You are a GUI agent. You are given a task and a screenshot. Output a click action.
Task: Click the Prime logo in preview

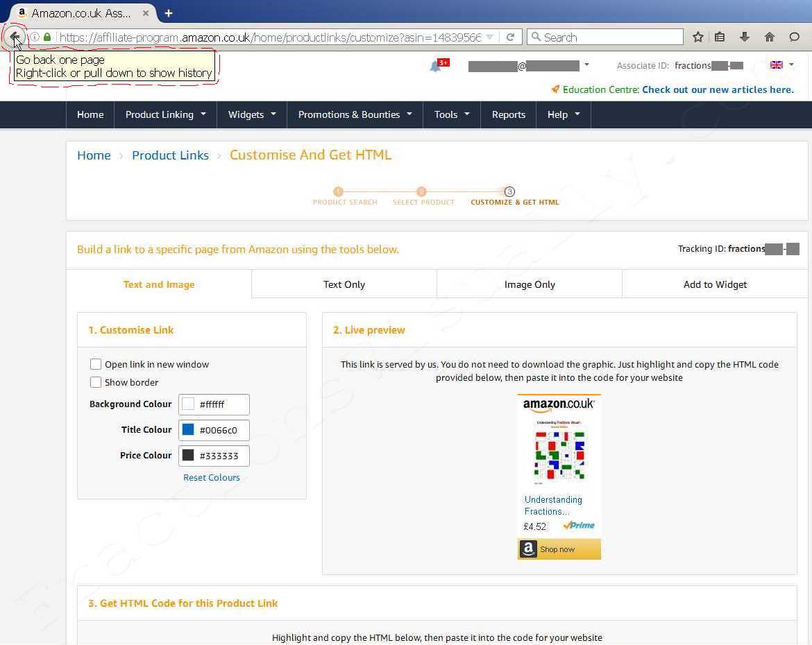(x=579, y=526)
